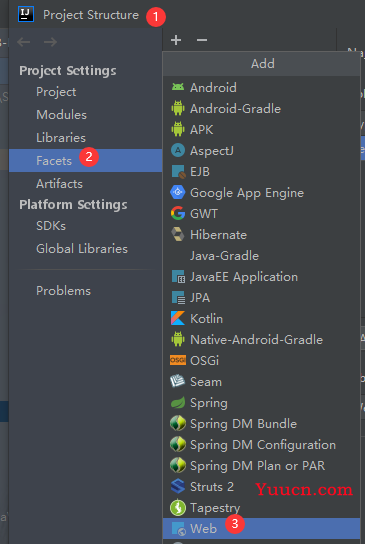Click the back arrow in Project Structure
This screenshot has height=544, width=365.
point(24,42)
